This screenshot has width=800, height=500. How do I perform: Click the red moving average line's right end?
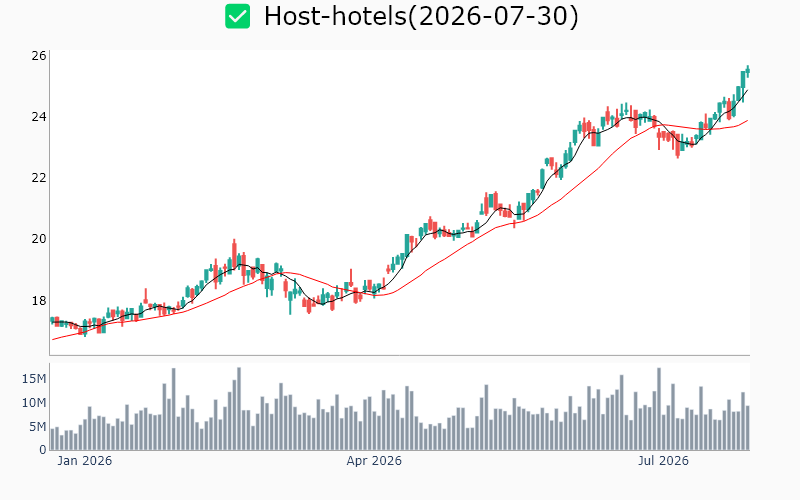pyautogui.click(x=747, y=120)
